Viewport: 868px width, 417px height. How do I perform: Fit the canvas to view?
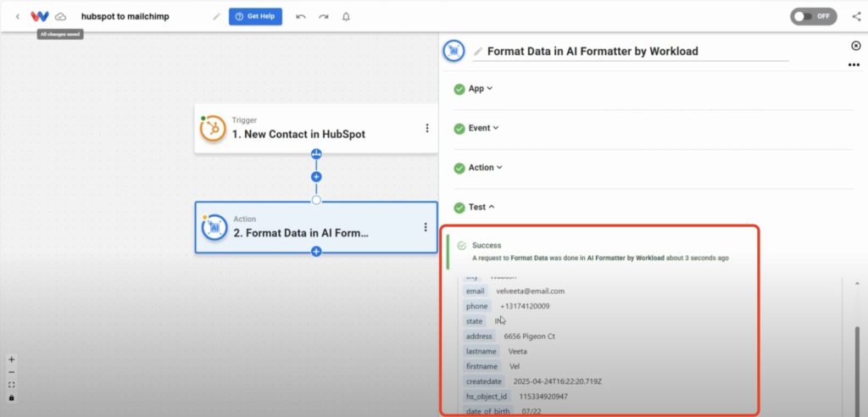(x=12, y=385)
